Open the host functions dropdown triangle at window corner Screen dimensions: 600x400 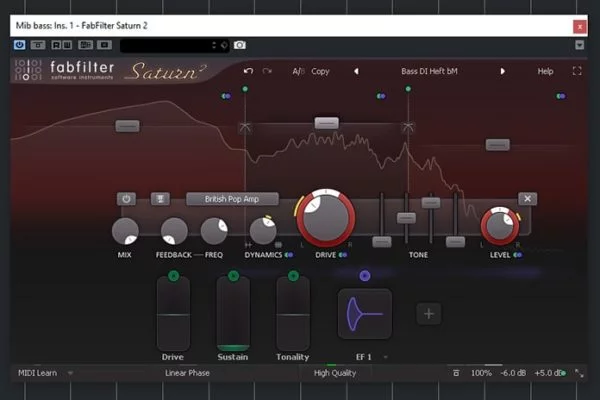[x=579, y=45]
